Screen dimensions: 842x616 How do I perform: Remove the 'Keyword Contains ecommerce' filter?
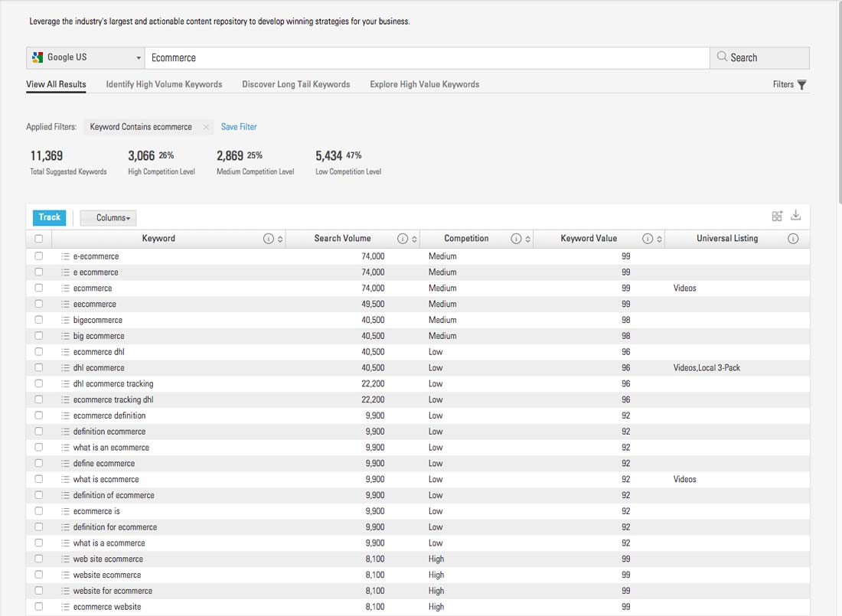click(206, 127)
